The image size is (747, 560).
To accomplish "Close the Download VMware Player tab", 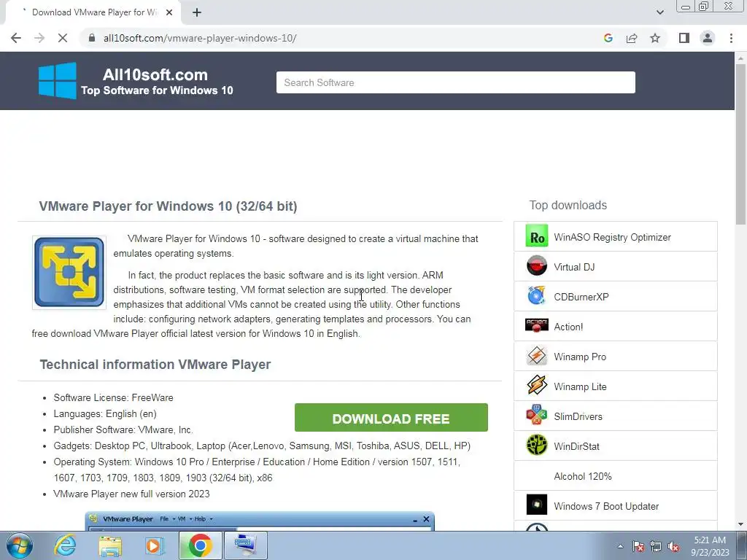I will tap(169, 12).
